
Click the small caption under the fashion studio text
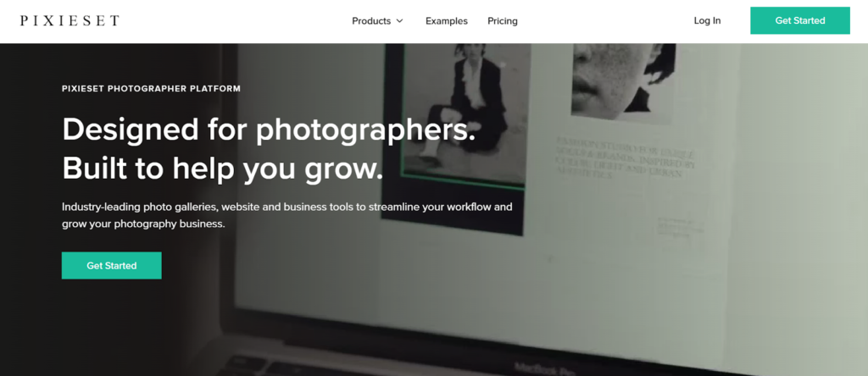point(681,227)
